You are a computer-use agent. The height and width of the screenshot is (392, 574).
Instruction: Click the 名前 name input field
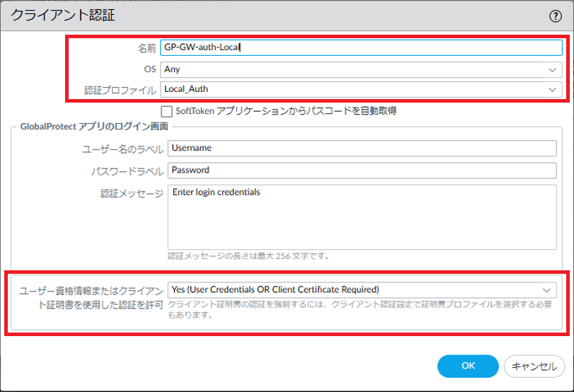pyautogui.click(x=361, y=47)
